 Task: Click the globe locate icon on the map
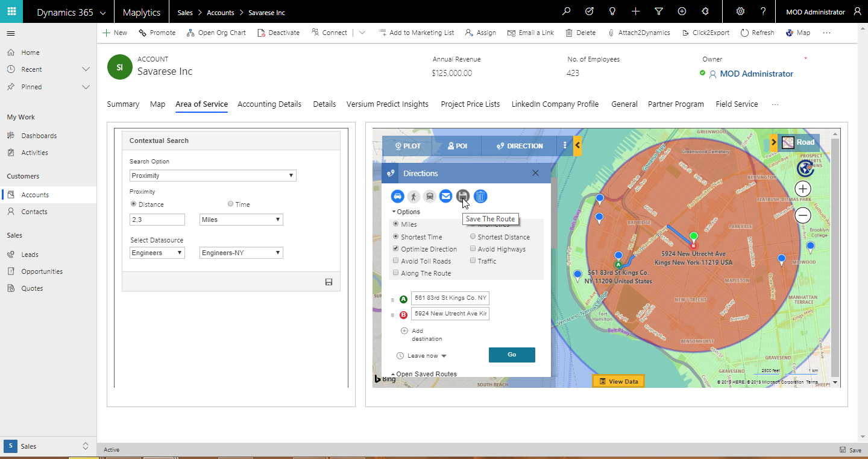(804, 168)
